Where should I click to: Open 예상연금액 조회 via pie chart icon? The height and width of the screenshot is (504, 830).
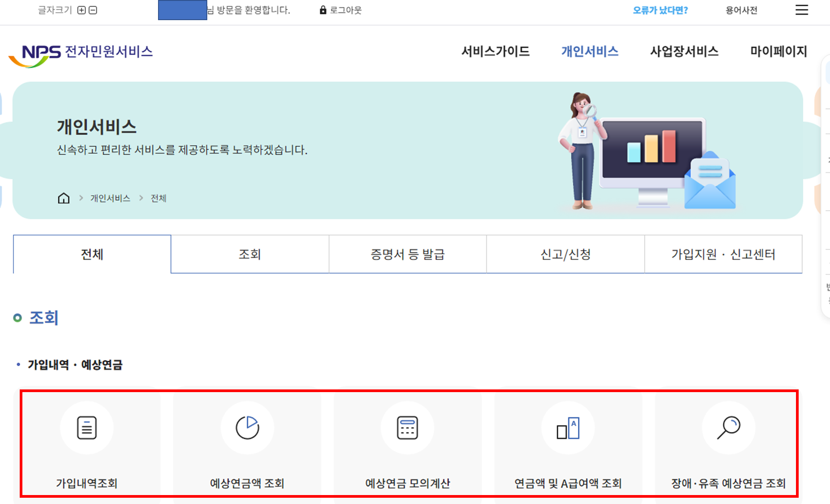pos(247,427)
